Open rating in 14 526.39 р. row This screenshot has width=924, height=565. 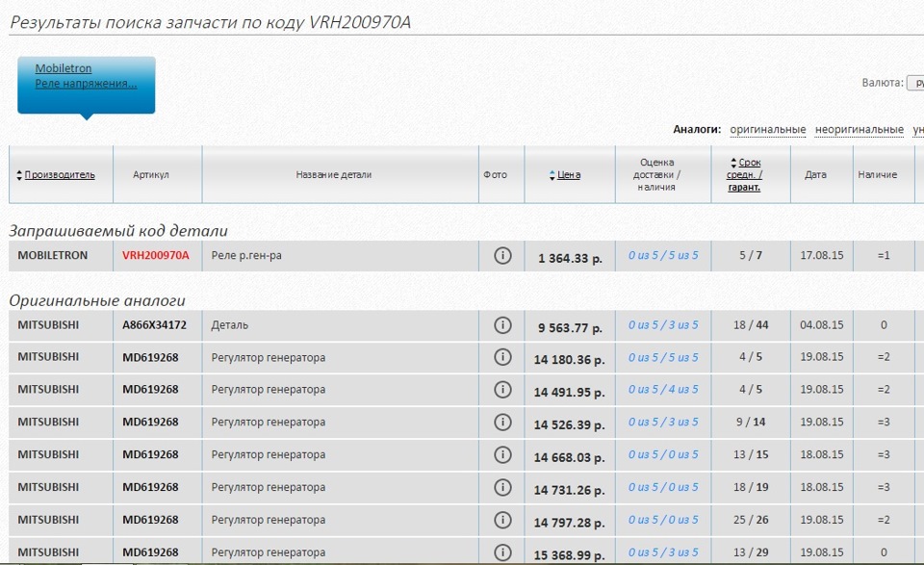pos(663,422)
